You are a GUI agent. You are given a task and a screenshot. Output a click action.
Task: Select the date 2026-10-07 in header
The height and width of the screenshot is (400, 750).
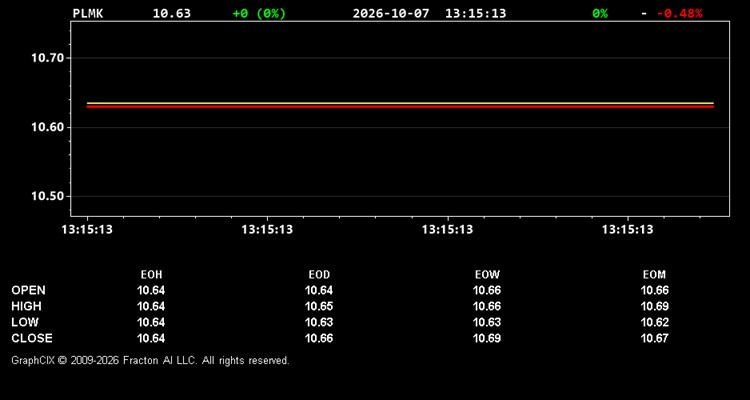pos(391,13)
